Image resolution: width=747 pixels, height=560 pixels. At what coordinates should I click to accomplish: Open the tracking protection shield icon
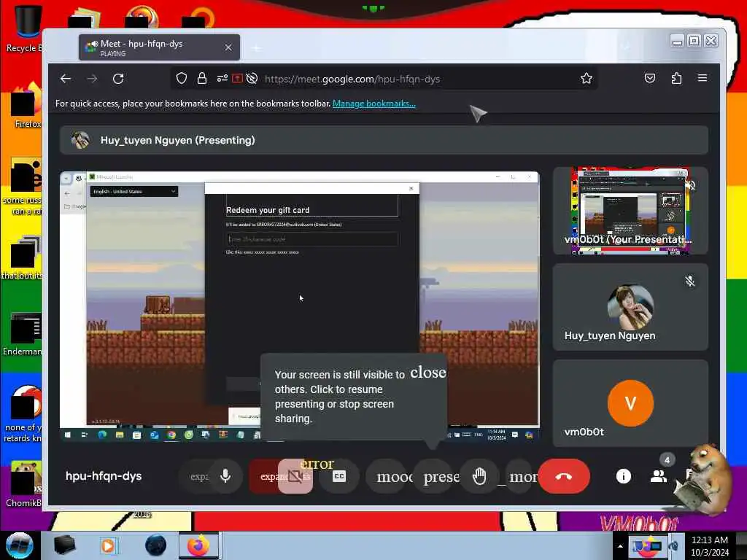coord(182,78)
